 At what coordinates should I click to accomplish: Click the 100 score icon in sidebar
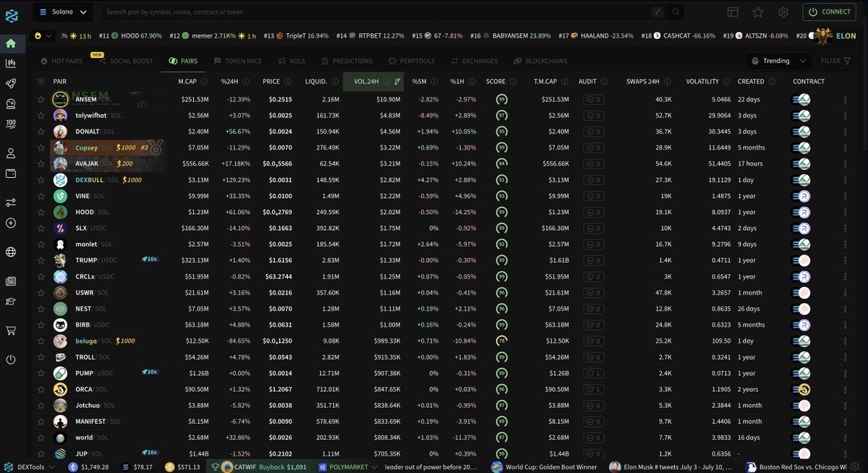point(11,123)
